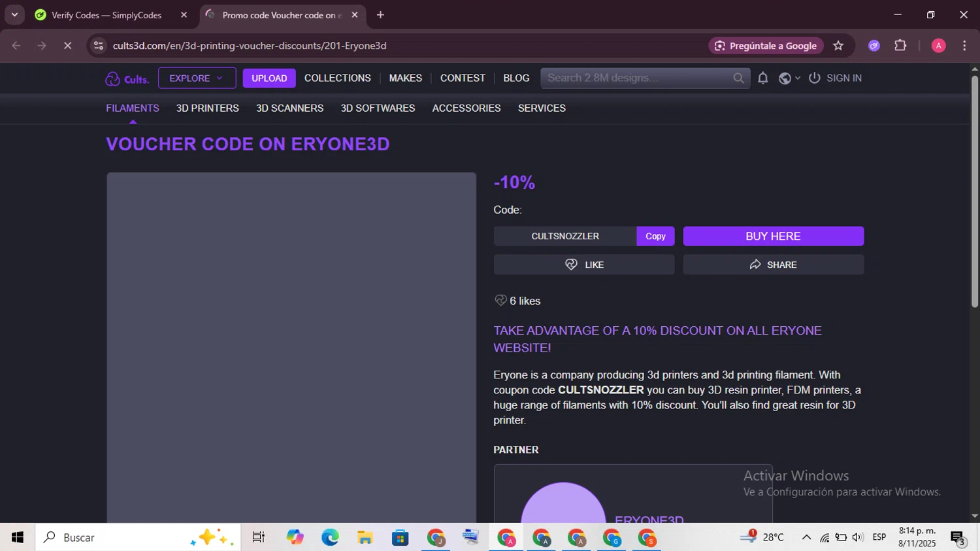Go to the SERVICES tab

click(542, 108)
